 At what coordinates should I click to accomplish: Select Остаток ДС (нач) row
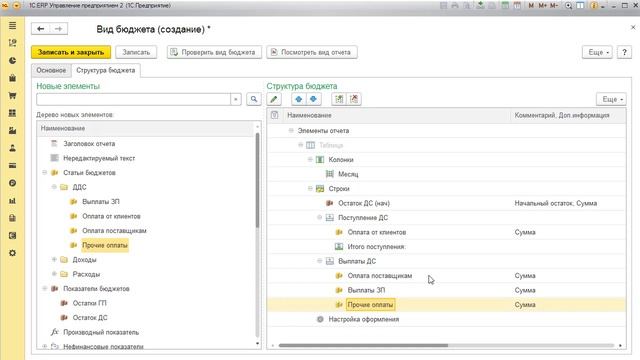(x=447, y=203)
